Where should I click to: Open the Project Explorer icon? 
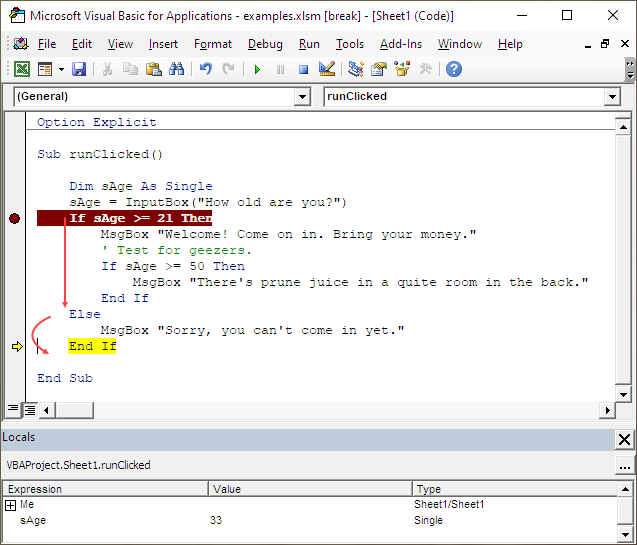point(355,69)
